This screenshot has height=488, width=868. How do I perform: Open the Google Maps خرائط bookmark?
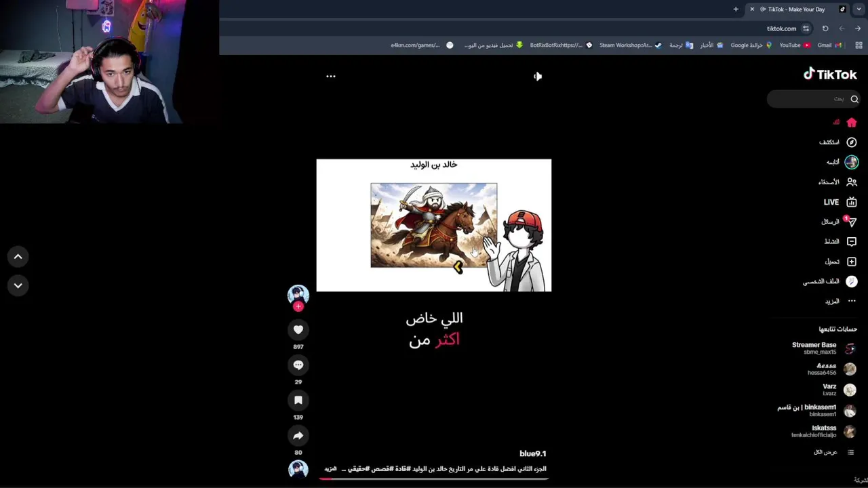pyautogui.click(x=751, y=45)
